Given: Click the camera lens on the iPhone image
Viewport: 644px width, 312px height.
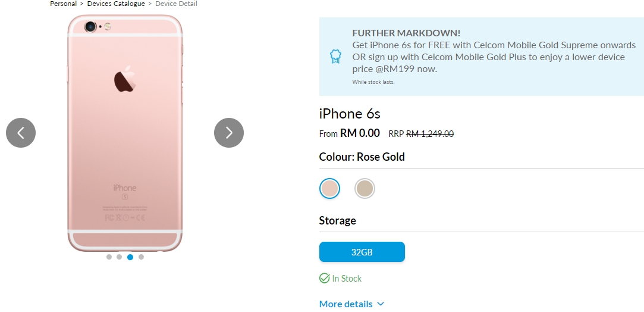Looking at the screenshot, I should pyautogui.click(x=91, y=27).
